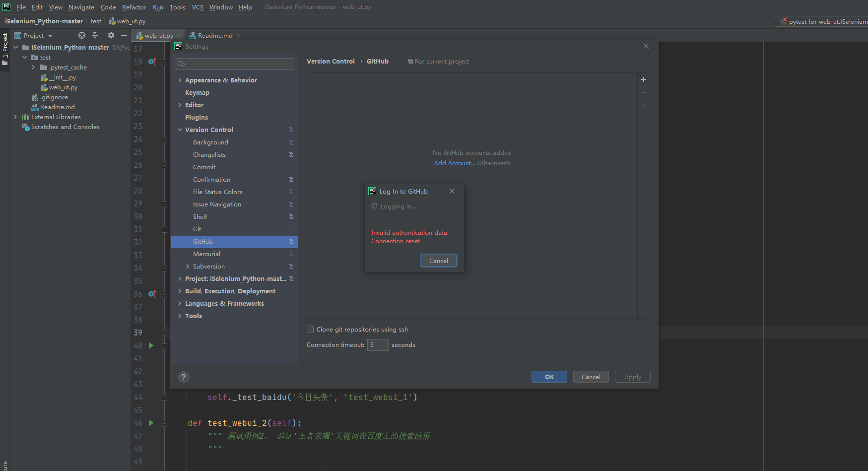This screenshot has width=868, height=471.
Task: Open the Navigate menu
Action: pos(81,7)
